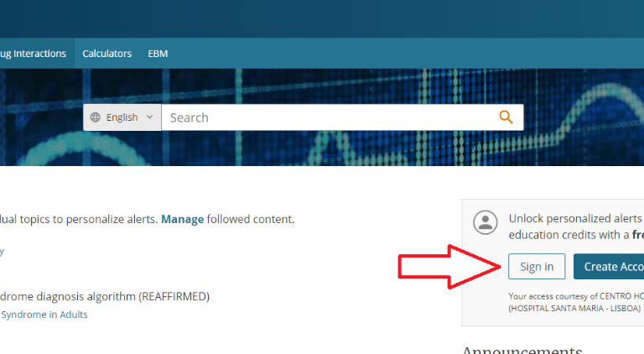
Task: Click the Sign in button
Action: tap(537, 267)
